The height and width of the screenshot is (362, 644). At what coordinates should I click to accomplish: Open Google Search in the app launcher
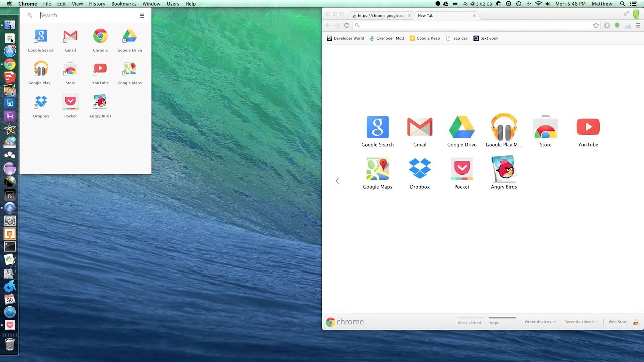(41, 40)
